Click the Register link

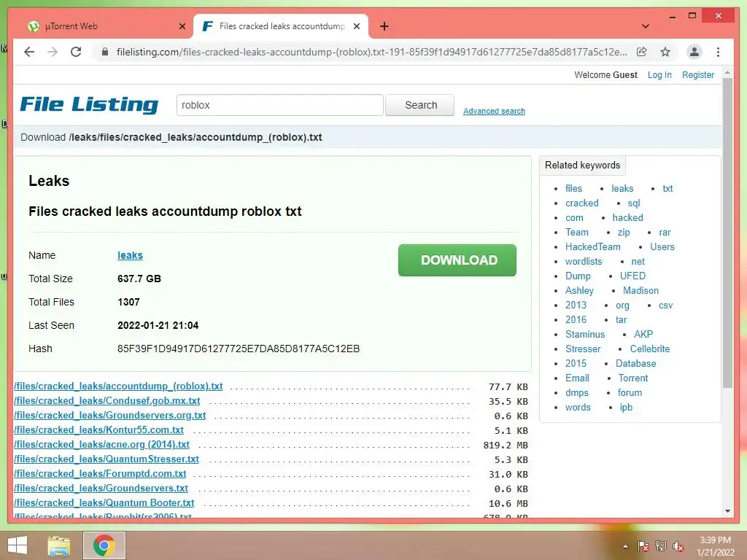tap(698, 75)
